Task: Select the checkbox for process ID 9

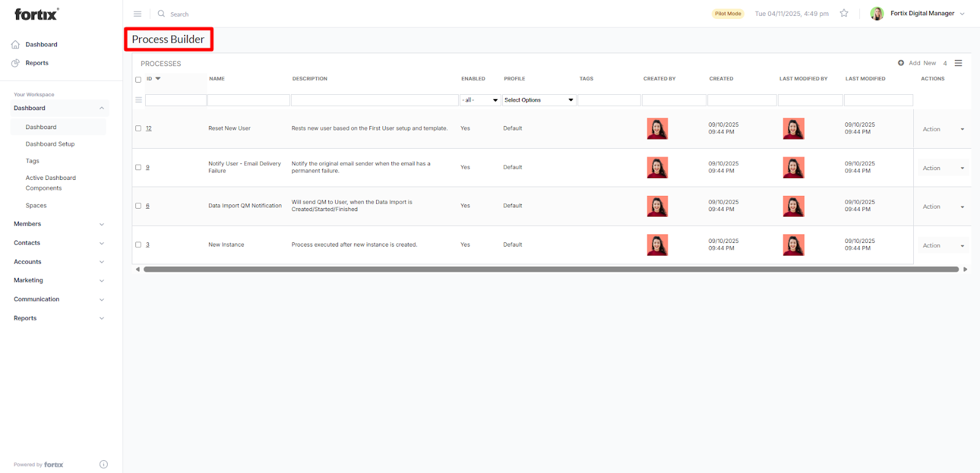Action: (x=138, y=167)
